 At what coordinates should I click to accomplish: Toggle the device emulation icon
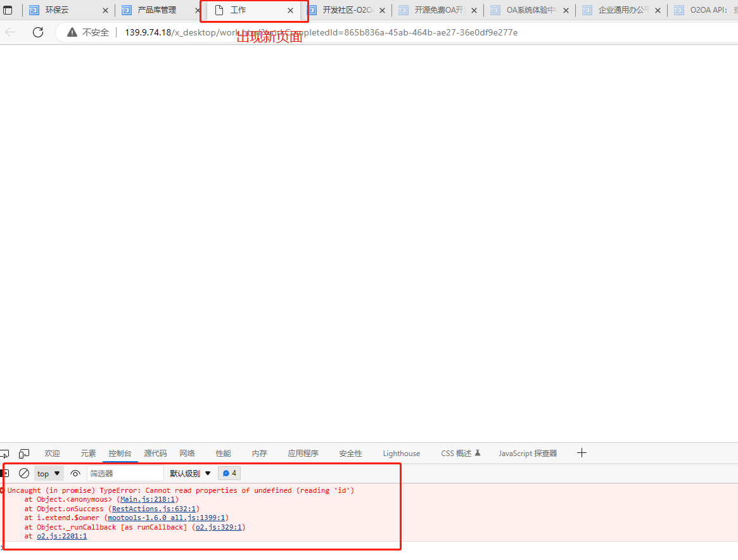click(23, 454)
